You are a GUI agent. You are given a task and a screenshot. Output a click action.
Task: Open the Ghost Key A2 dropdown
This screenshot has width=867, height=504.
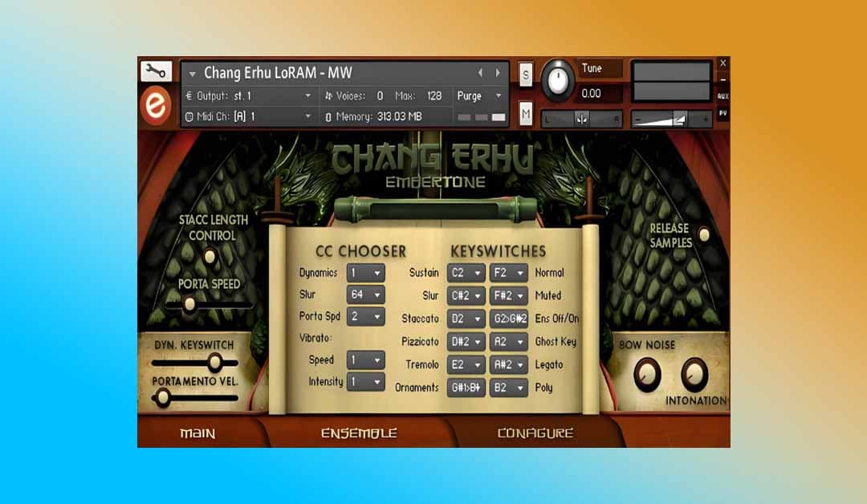click(x=508, y=342)
